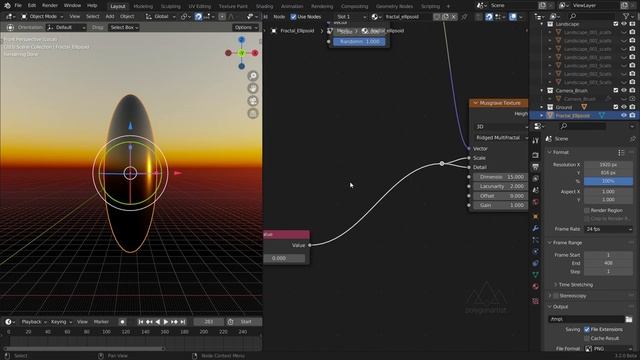This screenshot has width=640, height=360.
Task: Switch to the Geometry Nodes workspace tab
Action: tap(394, 6)
